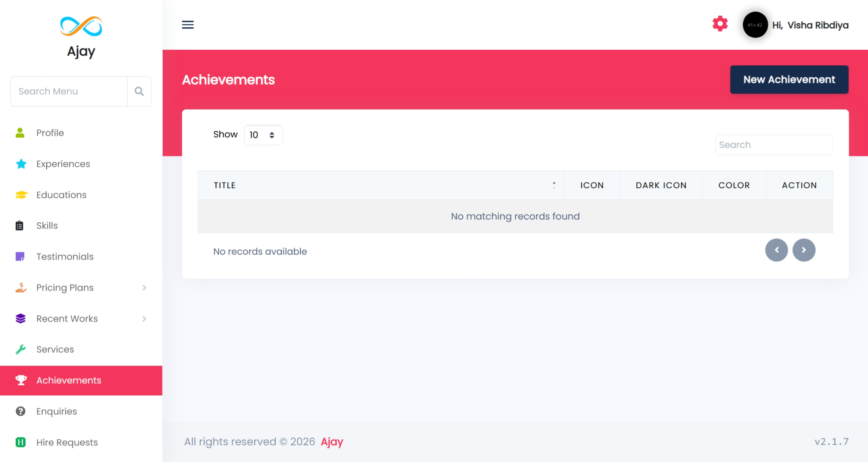
Task: Click the Ajay footer link
Action: (x=332, y=442)
